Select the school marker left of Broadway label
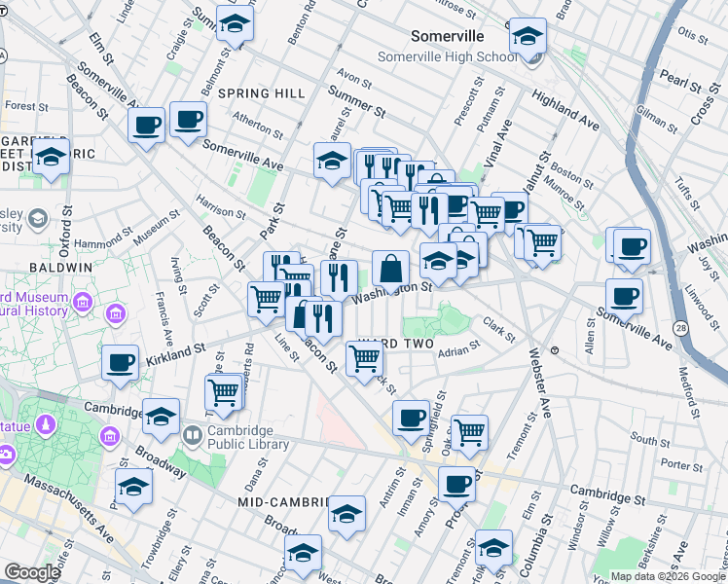The width and height of the screenshot is (728, 584). (133, 488)
